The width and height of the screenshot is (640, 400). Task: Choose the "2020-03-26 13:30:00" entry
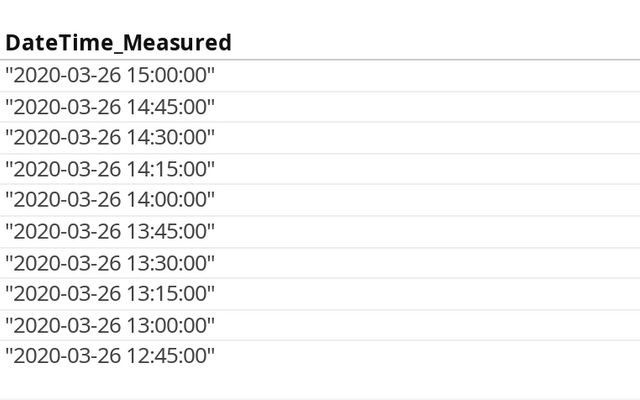[110, 263]
